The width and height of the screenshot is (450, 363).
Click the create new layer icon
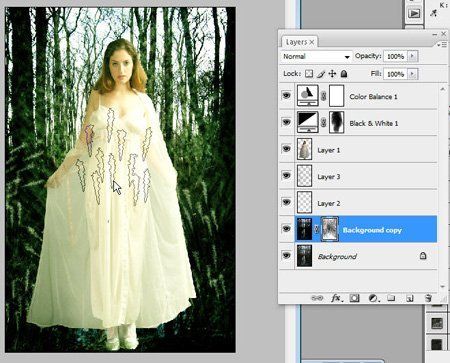(x=410, y=298)
